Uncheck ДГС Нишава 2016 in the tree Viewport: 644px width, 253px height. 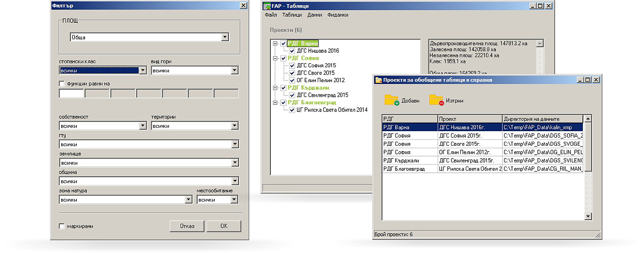291,51
